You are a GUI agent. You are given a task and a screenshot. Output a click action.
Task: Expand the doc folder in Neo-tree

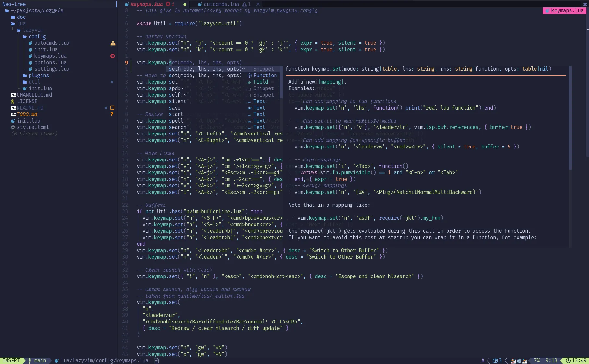pyautogui.click(x=18, y=17)
